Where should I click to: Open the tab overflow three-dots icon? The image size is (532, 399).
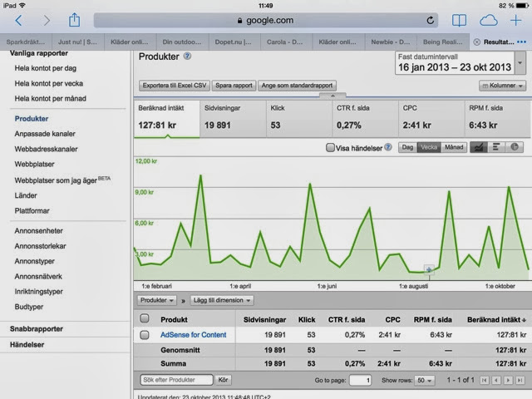coord(521,42)
